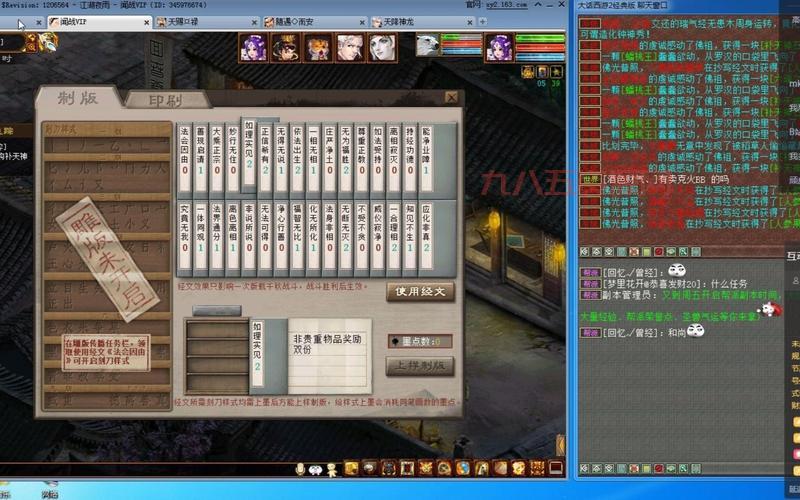Select the 大乘正宗 scripture slip
Screen dimensions: 800x500
click(x=217, y=159)
